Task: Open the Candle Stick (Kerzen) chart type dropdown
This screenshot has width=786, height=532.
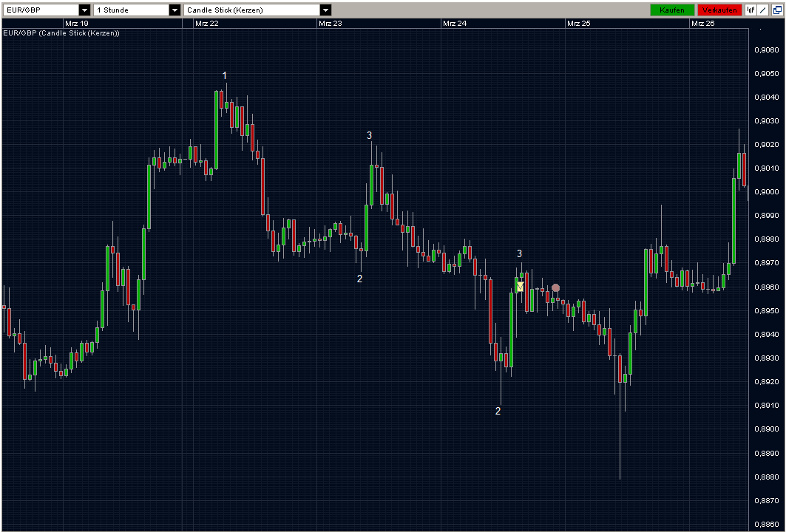Action: tap(257, 10)
